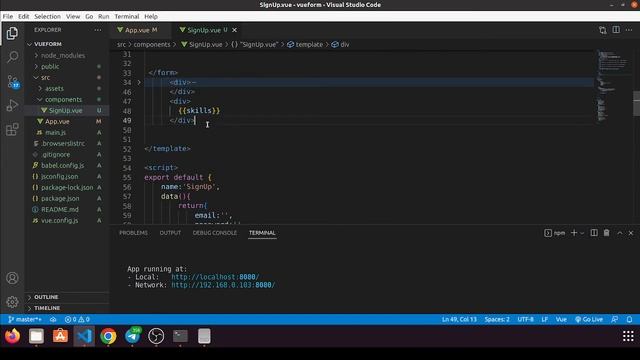Split the editor to the right
640x360 pixels.
(616, 30)
